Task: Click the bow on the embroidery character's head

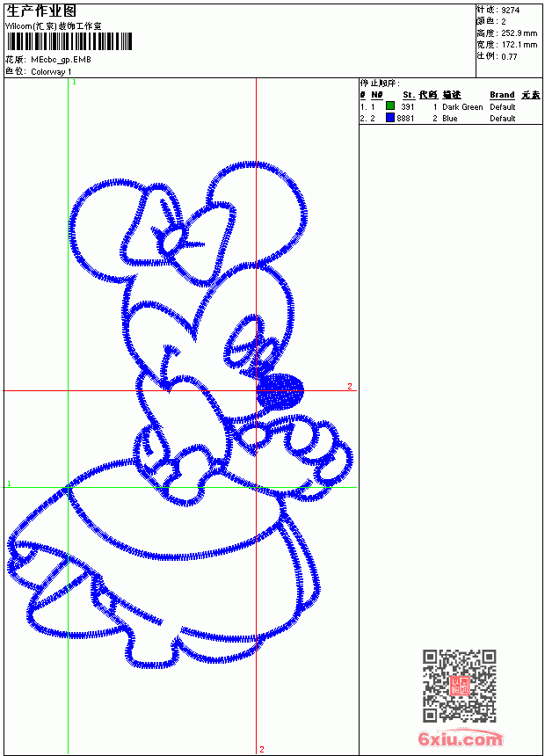Action: pos(179,235)
